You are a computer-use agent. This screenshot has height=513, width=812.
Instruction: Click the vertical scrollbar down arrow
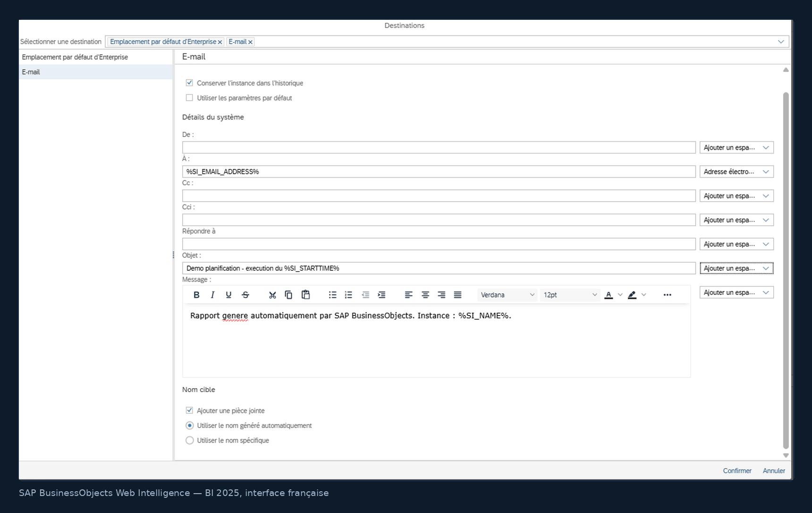(x=786, y=455)
